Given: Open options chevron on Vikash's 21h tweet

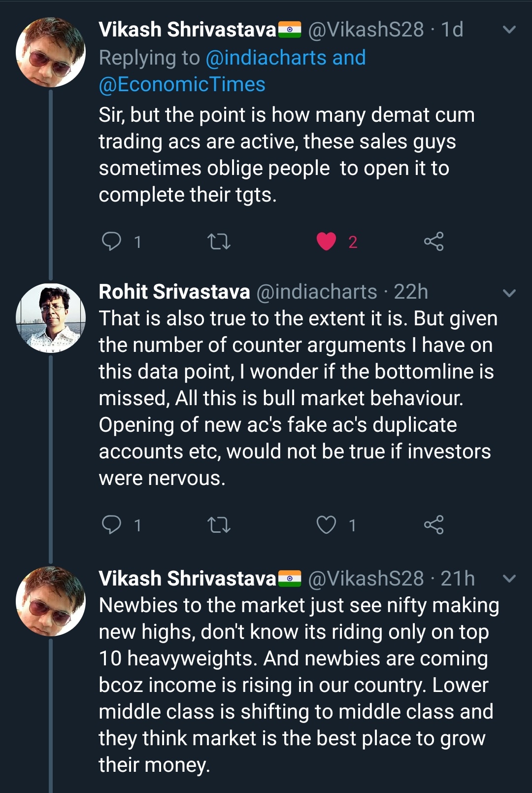Looking at the screenshot, I should [x=509, y=579].
